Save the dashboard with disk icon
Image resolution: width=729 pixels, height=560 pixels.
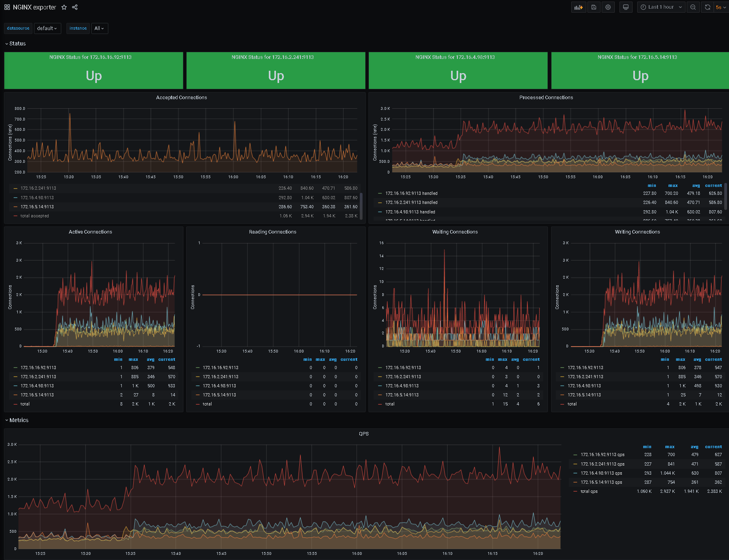click(x=593, y=7)
